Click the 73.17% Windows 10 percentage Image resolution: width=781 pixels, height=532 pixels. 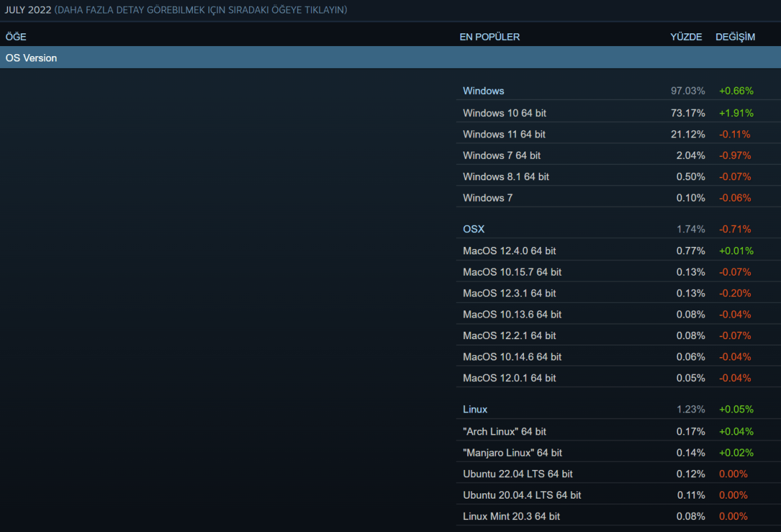click(688, 113)
